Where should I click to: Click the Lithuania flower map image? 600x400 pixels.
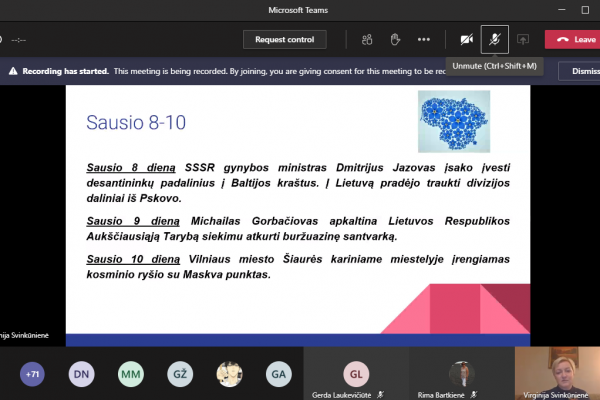pyautogui.click(x=454, y=121)
